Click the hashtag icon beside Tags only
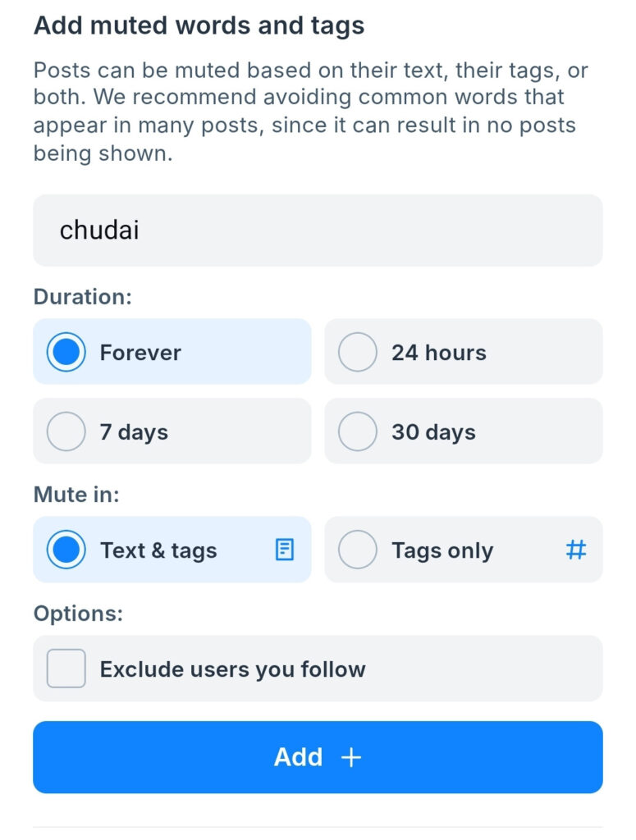This screenshot has width=636, height=840. point(576,550)
